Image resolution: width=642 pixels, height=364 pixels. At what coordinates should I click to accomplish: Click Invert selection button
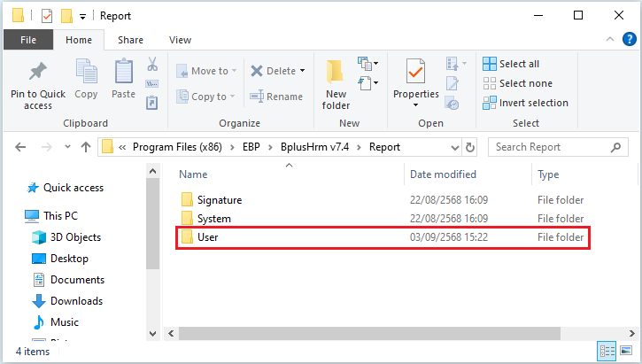(525, 103)
